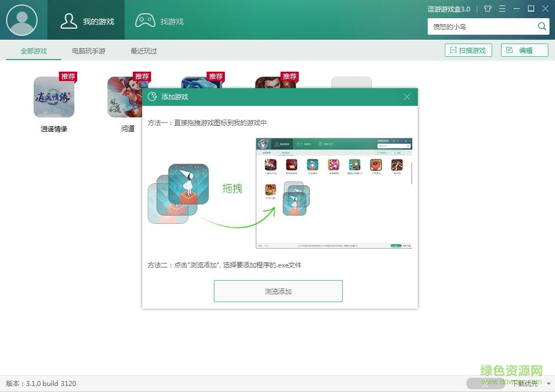This screenshot has height=392, width=555.
Task: Open the 问道 game icon
Action: [125, 97]
